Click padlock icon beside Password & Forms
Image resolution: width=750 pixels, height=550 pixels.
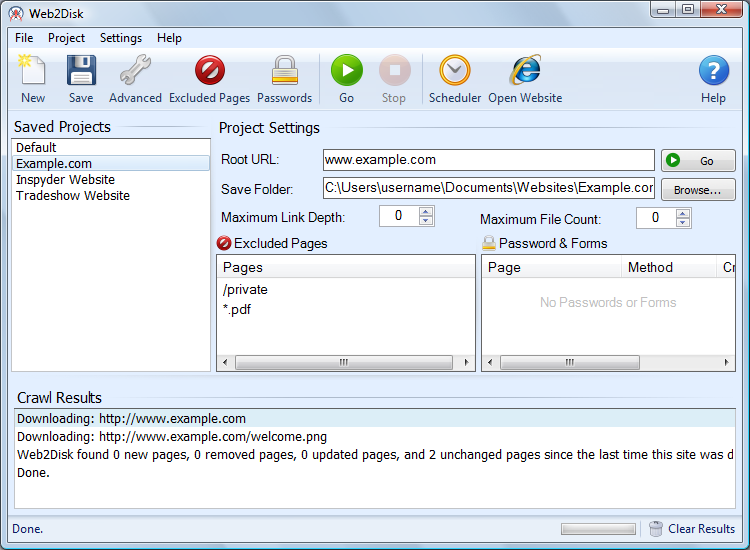point(488,243)
